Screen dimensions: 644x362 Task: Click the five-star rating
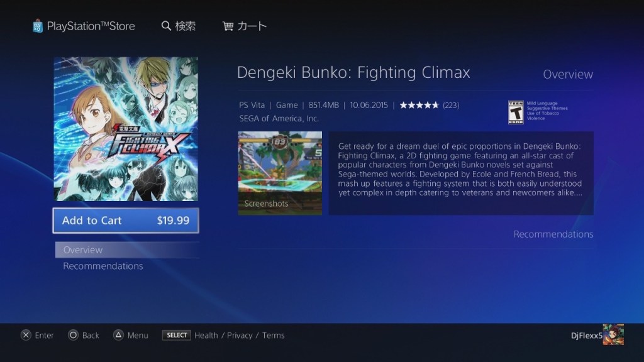point(419,105)
